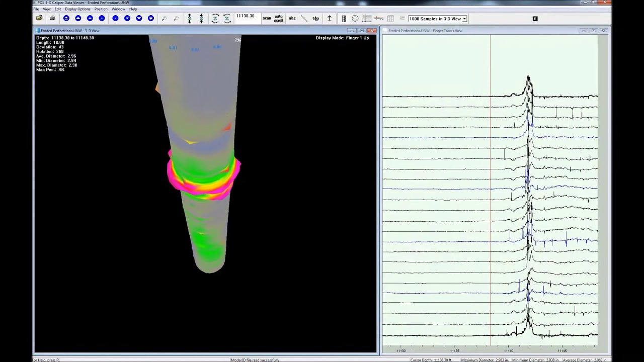Minimize the Finger Traces View window
644x362 pixels.
coord(583,31)
